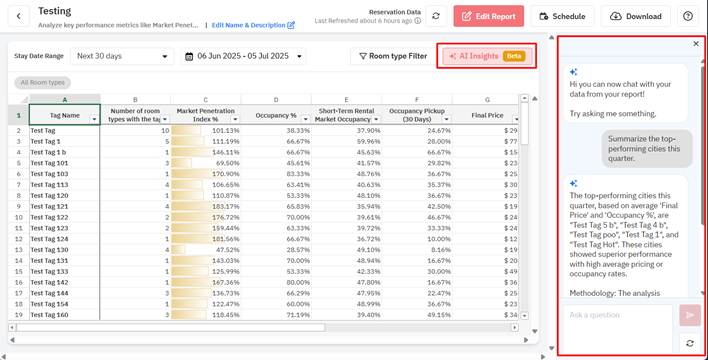The height and width of the screenshot is (360, 708).
Task: Click the refresh data icon in header
Action: click(436, 16)
